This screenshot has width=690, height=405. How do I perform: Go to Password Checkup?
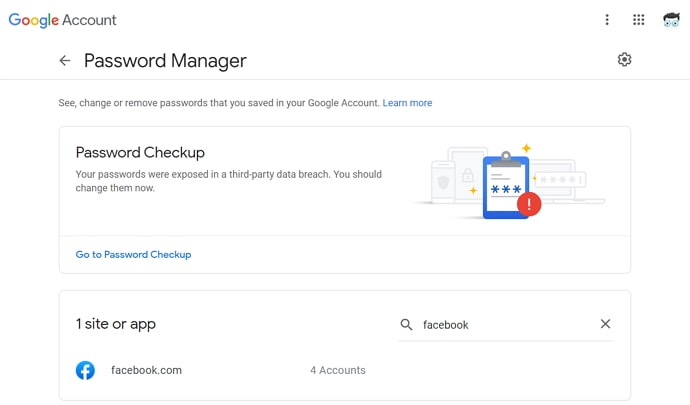click(x=133, y=254)
